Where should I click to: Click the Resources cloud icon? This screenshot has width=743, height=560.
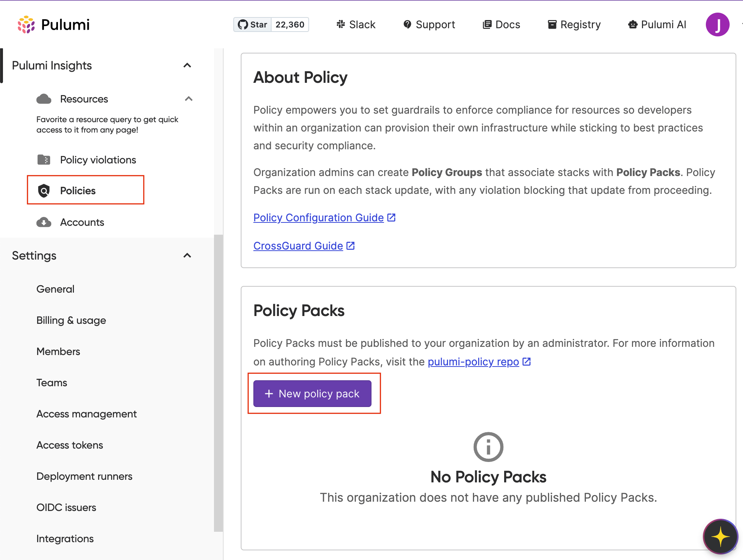[x=44, y=98]
